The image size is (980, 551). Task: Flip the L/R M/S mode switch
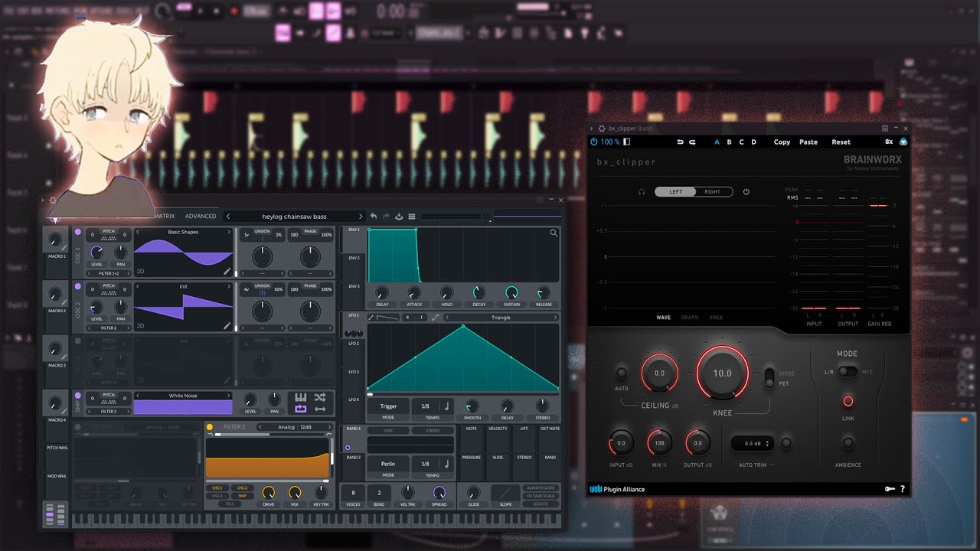(x=848, y=372)
